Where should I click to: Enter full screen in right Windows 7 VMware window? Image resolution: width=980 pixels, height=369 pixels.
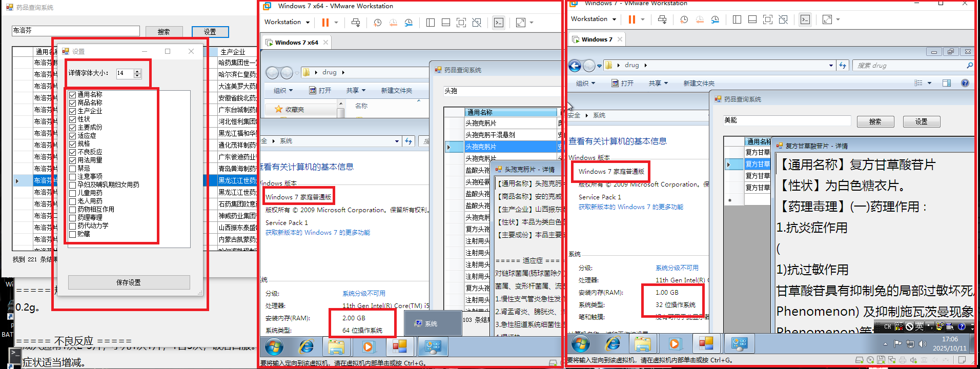[x=768, y=19]
